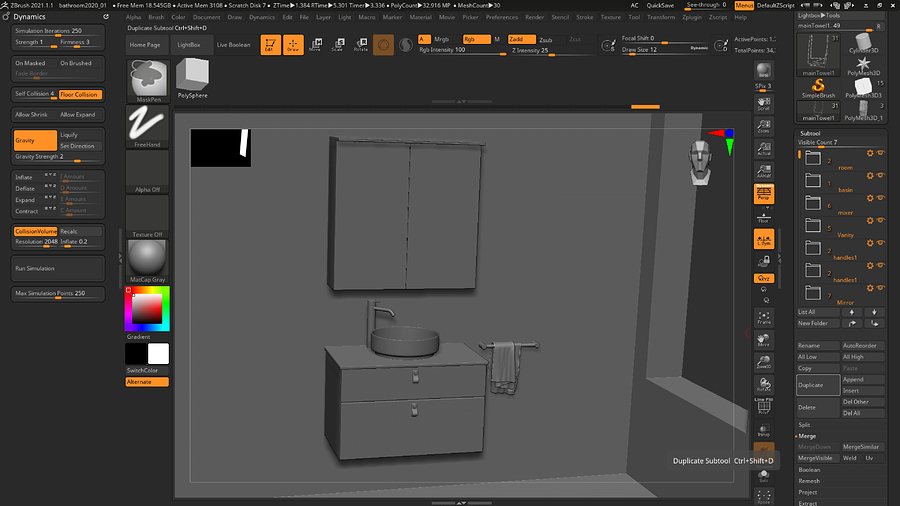Screen dimensions: 900x506
Task: Click the Actual size icon
Action: pos(764,149)
